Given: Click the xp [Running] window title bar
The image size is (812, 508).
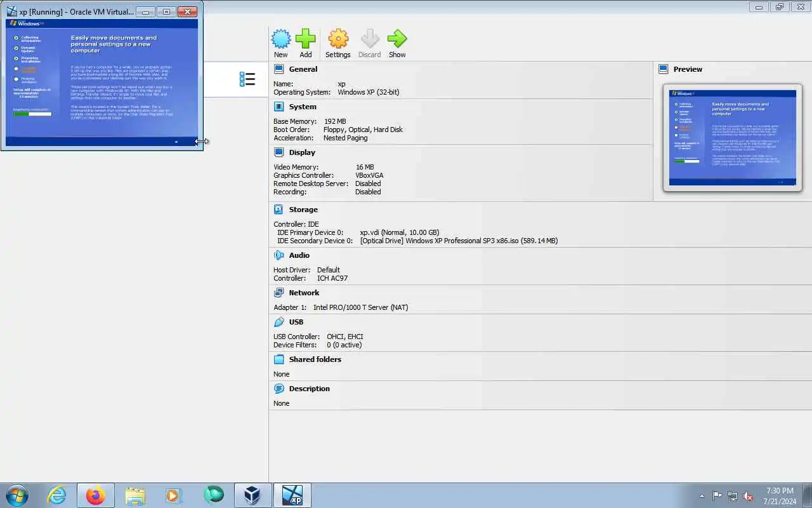Looking at the screenshot, I should point(77,11).
